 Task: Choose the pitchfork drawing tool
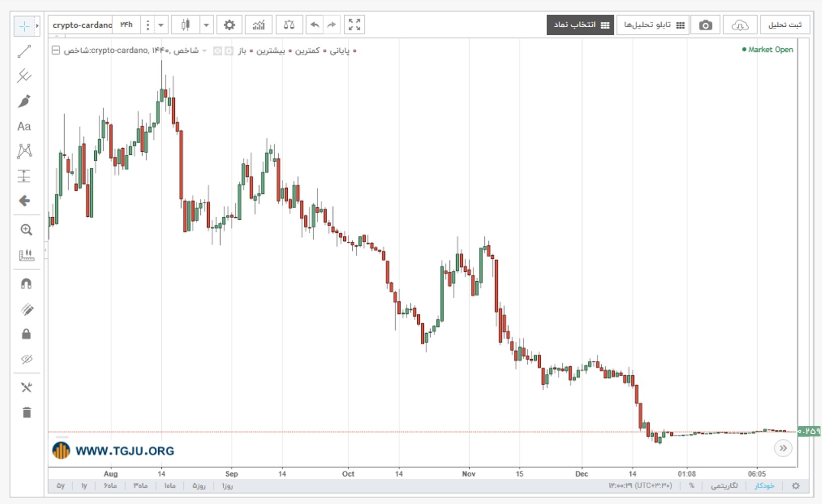pos(24,76)
